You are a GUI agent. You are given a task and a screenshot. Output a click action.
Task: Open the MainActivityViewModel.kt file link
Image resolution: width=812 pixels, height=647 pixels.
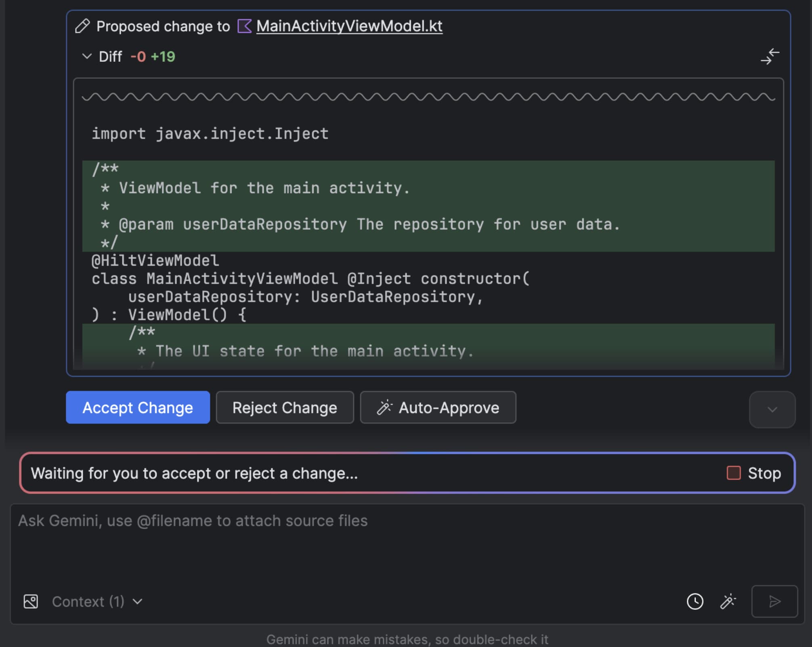coord(349,26)
